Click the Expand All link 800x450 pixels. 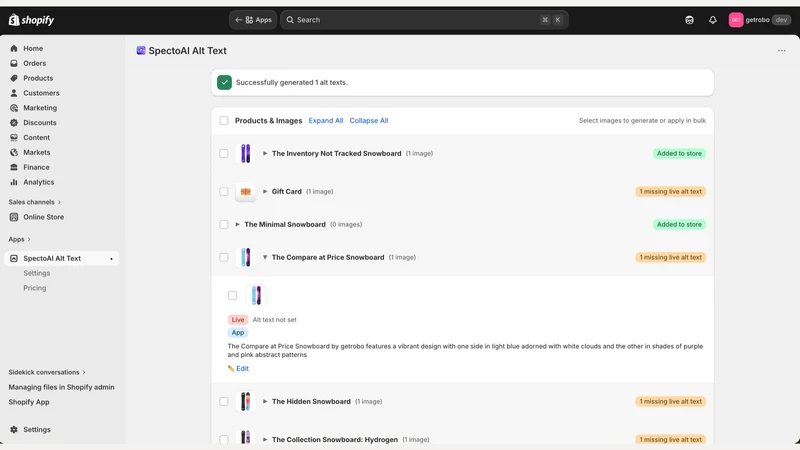pos(326,120)
